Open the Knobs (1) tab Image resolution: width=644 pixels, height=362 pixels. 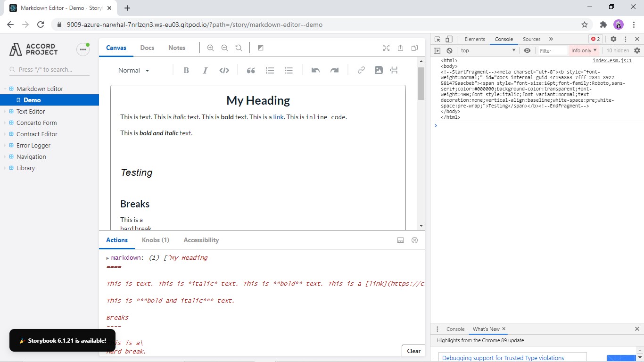156,240
